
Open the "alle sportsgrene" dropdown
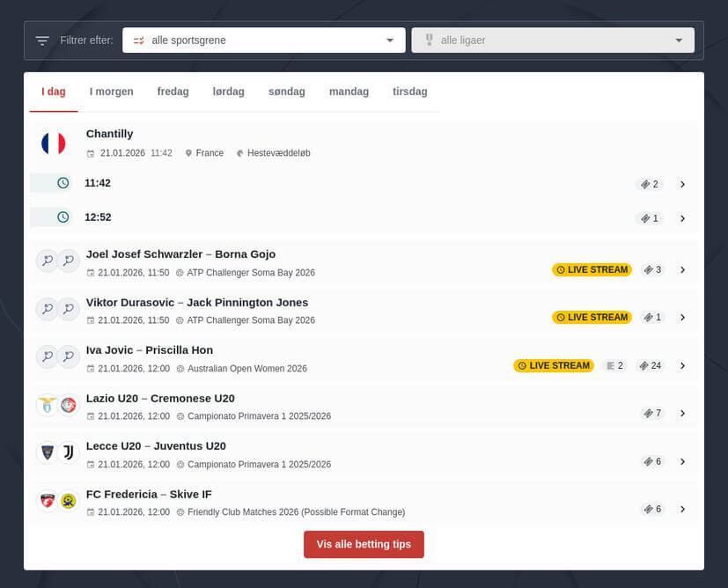tap(263, 40)
